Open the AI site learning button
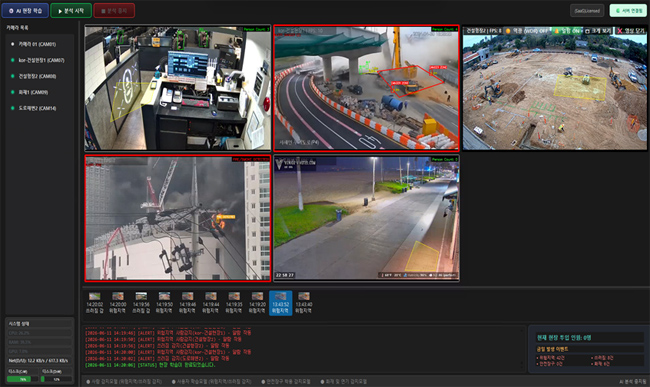Screen dimensions: 650x387 (25, 11)
